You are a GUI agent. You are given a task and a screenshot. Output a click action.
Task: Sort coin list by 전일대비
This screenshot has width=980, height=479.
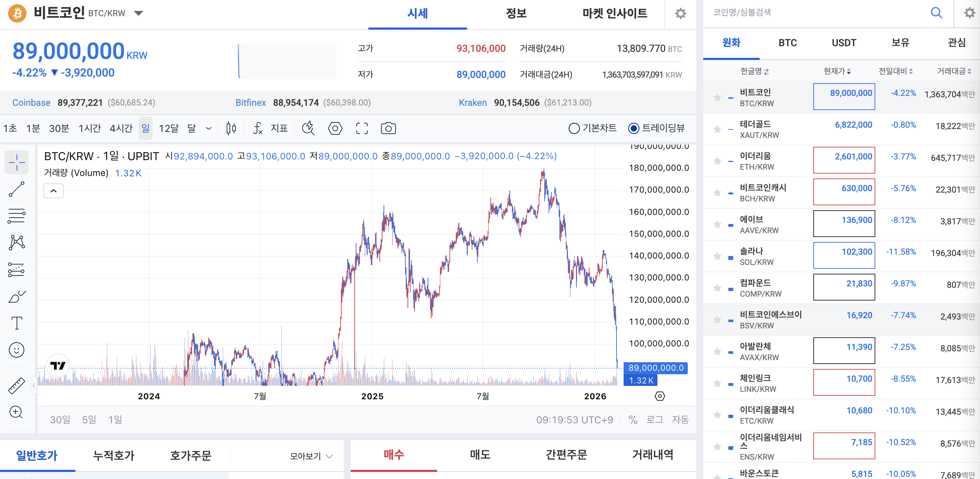point(896,71)
